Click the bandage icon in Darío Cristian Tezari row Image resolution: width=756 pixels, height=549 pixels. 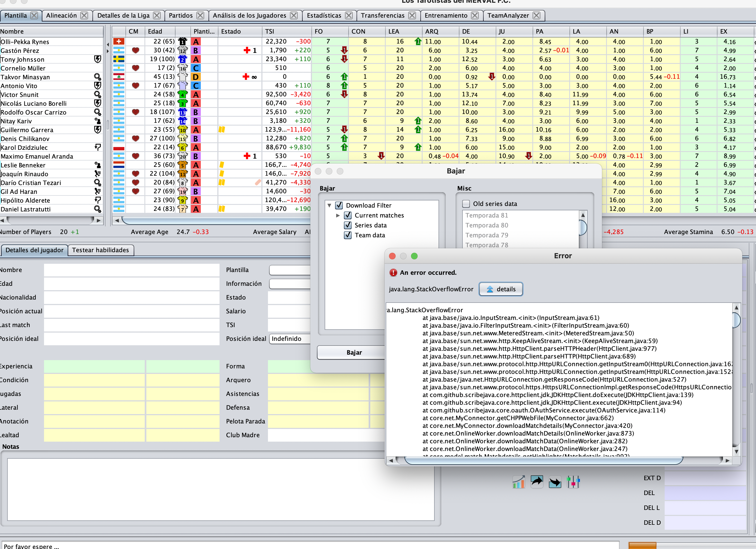pos(258,183)
